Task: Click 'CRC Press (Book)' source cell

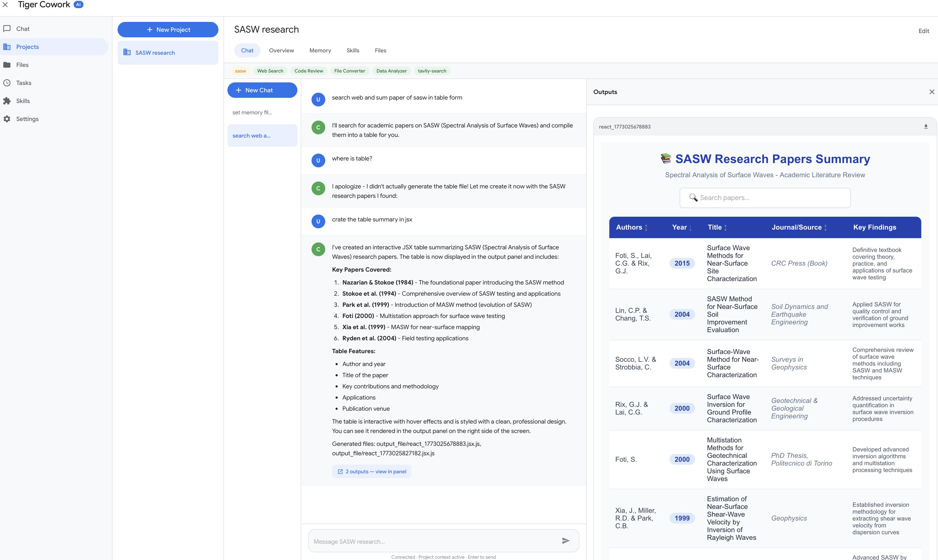Action: pos(799,263)
